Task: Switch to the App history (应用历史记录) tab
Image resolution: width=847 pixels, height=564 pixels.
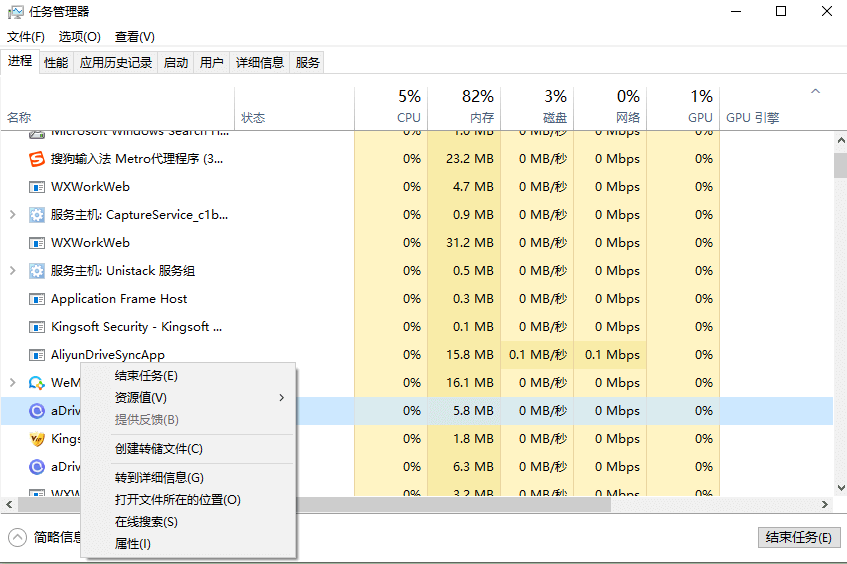Action: 116,63
